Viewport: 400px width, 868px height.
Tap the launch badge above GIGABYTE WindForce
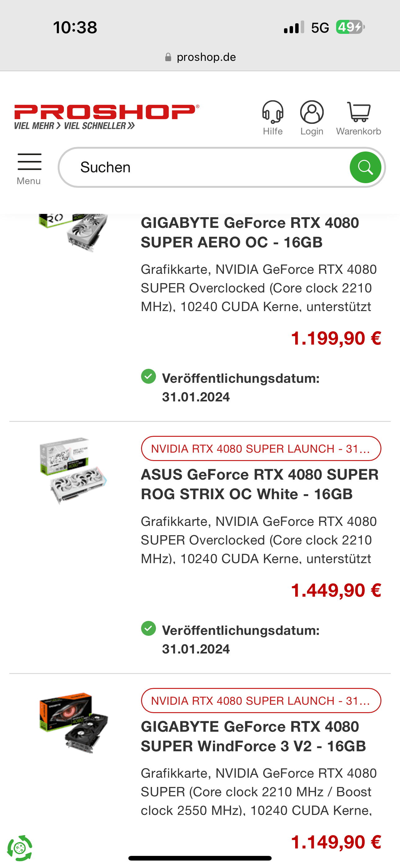click(x=261, y=701)
